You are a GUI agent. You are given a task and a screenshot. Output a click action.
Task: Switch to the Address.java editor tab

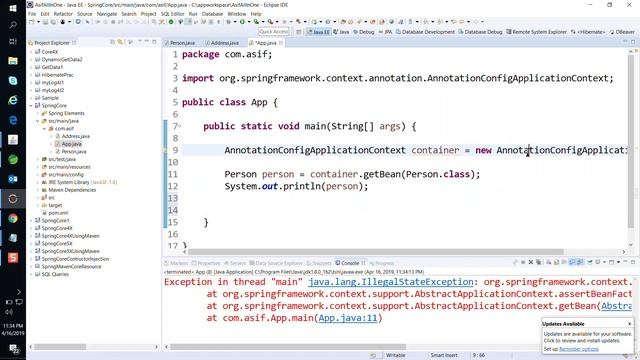[222, 43]
